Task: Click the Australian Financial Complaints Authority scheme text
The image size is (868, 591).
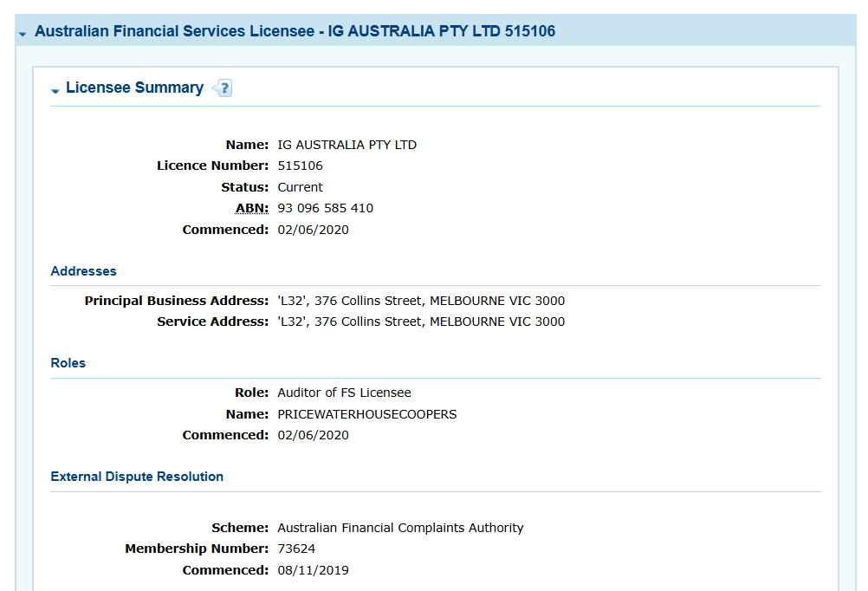Action: point(400,528)
